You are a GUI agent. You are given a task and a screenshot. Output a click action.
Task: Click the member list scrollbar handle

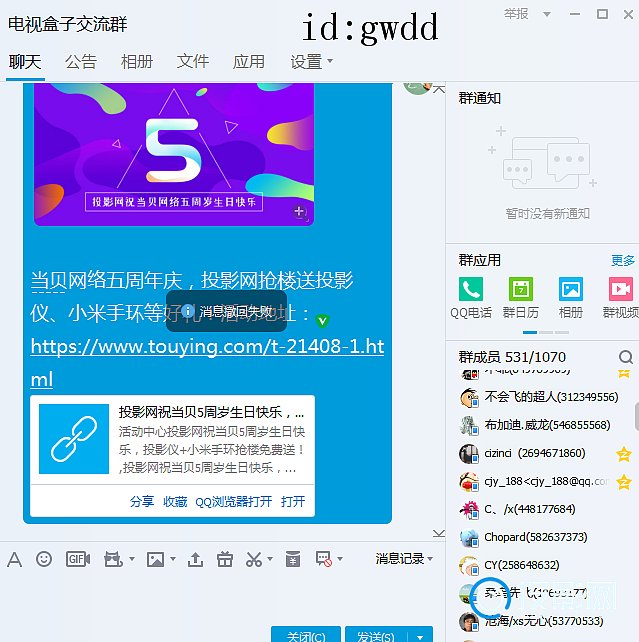coord(637,416)
